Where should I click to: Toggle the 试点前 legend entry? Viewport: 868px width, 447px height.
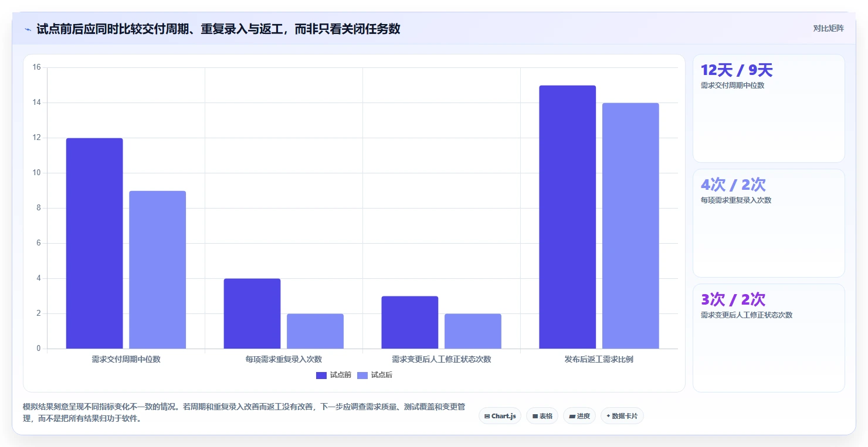click(x=334, y=375)
